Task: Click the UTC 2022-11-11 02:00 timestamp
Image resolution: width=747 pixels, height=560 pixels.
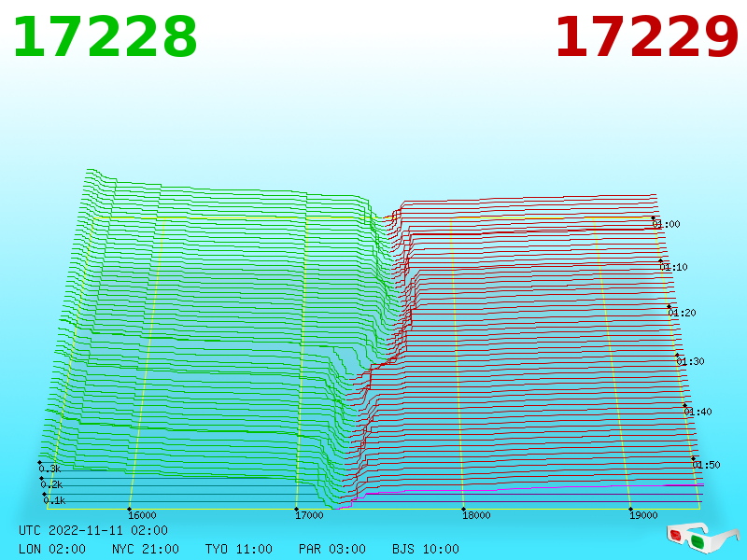Action: tap(93, 530)
